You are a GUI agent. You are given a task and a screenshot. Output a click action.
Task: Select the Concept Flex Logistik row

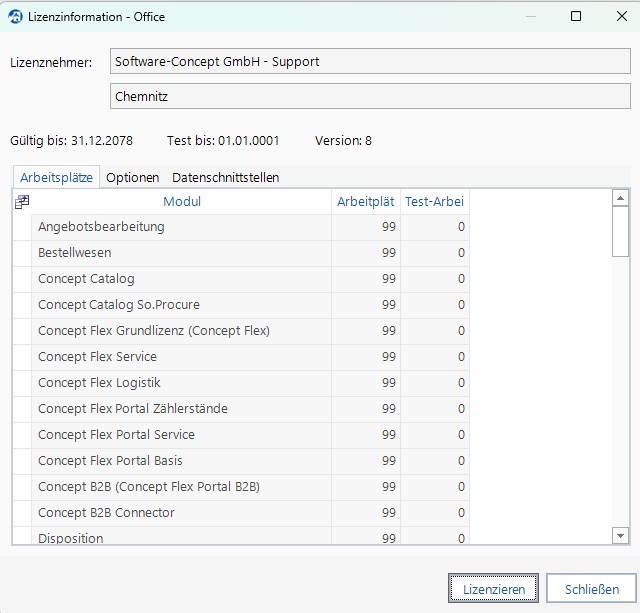click(x=181, y=383)
